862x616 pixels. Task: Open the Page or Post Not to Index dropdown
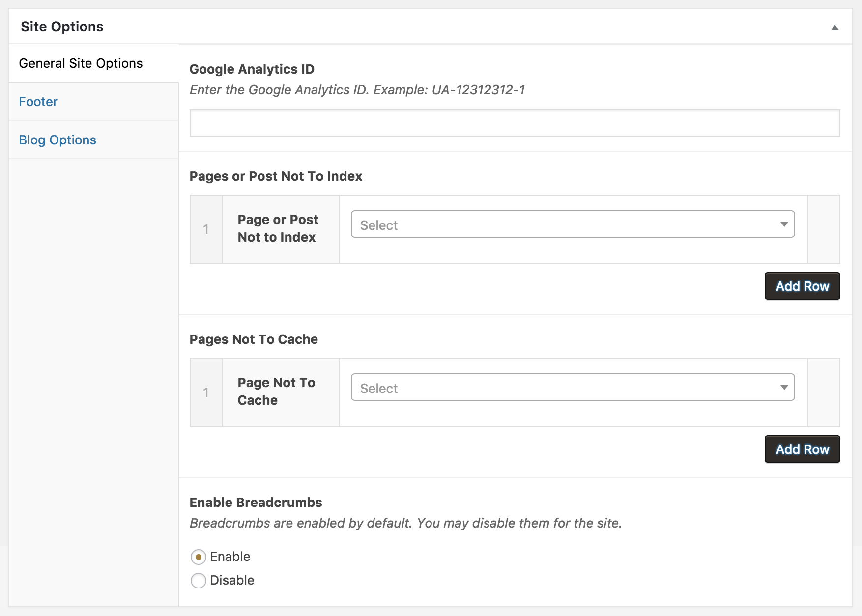click(x=573, y=224)
